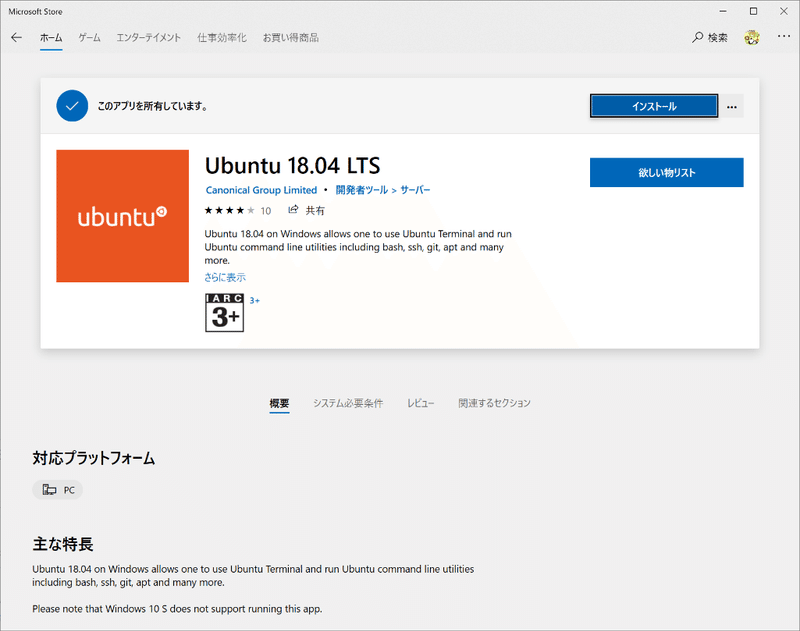Screen dimensions: 800x631
Task: Open Canonical Group Limited publisher link
Action: [x=261, y=190]
